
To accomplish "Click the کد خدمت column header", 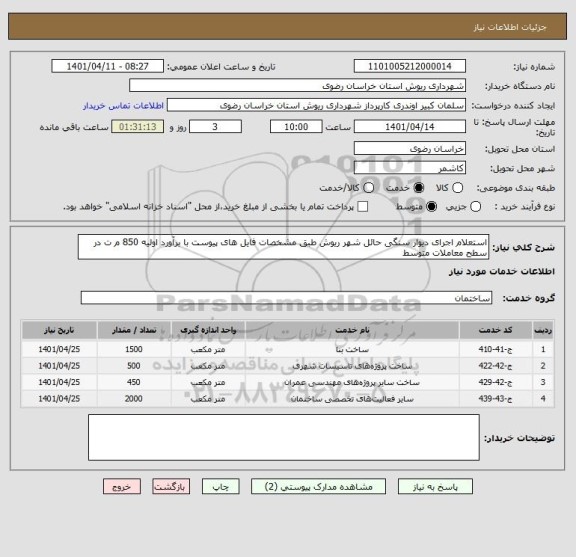I will click(496, 330).
